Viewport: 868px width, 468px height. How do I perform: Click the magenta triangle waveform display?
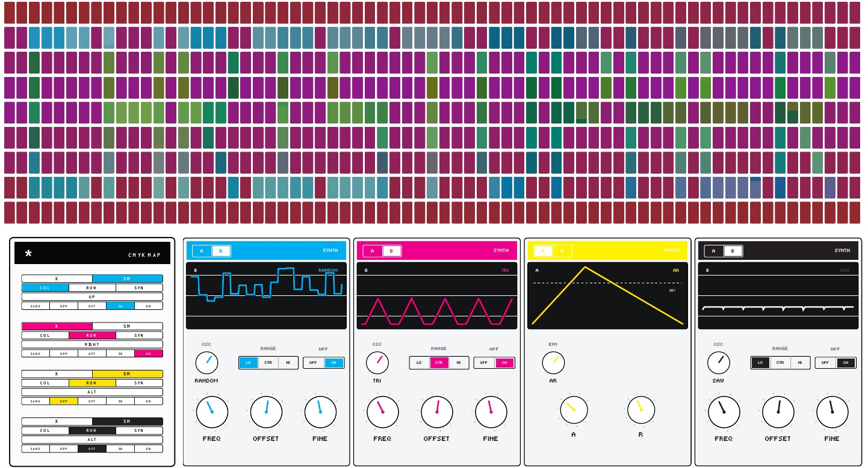coord(437,296)
